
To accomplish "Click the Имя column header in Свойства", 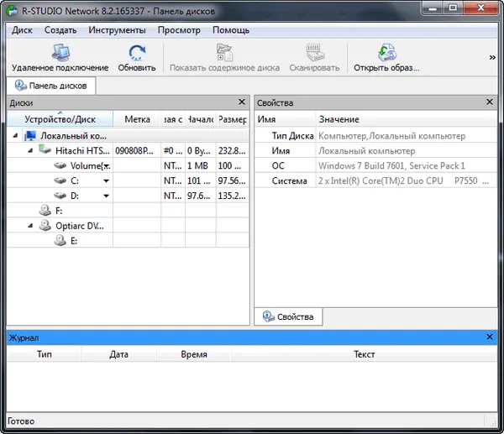I will coord(285,119).
